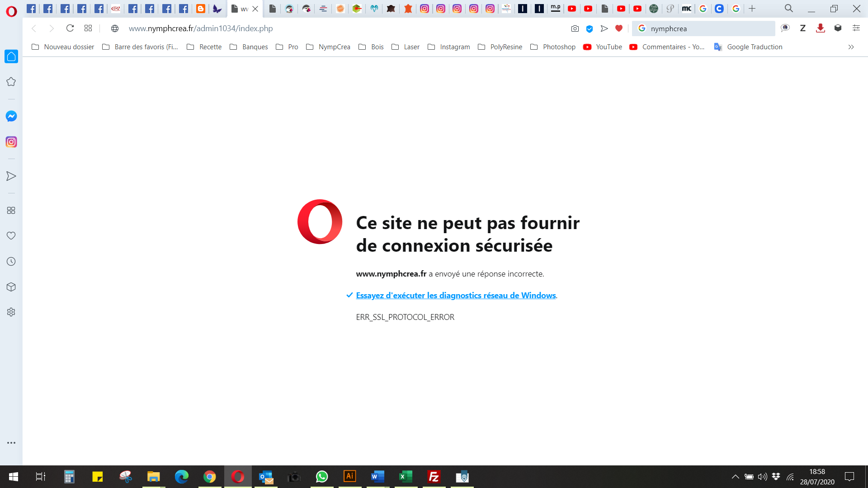The image size is (868, 488).
Task: Open Opera main menu logo
Action: 11,11
